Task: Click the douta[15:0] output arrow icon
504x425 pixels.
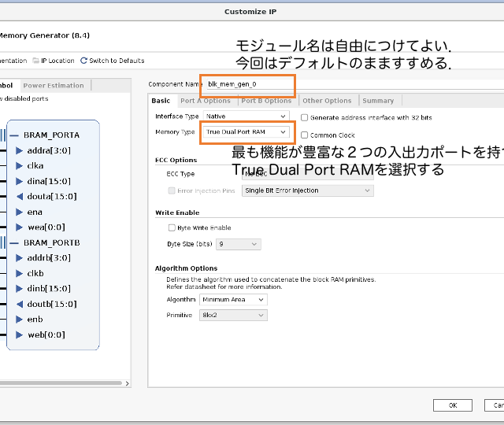Action: coord(19,196)
